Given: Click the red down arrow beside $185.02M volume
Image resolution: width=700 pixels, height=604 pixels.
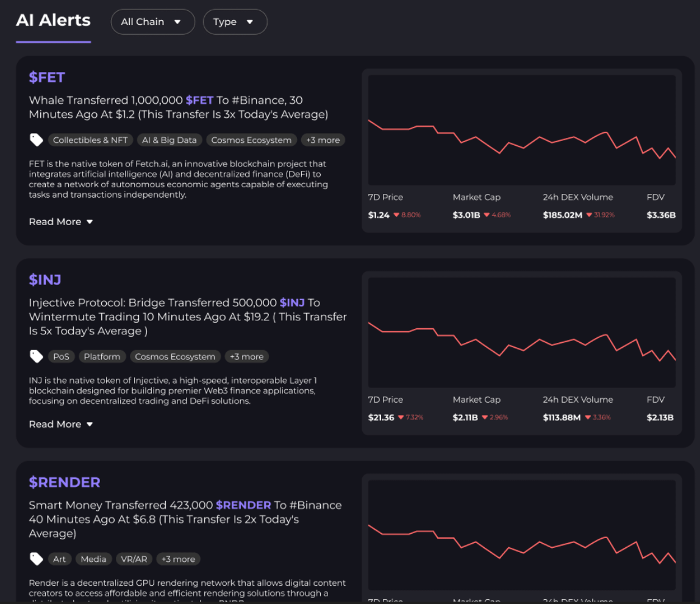Looking at the screenshot, I should (588, 215).
